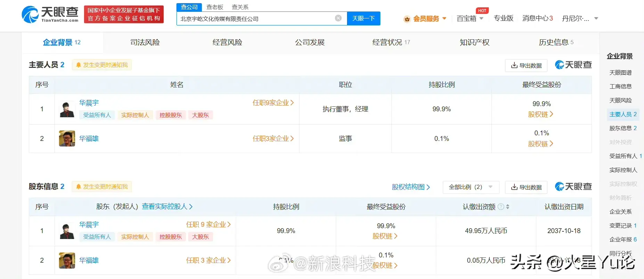644x279 pixels.
Task: Expand 任职 9 家企业 in 股东信息 table
Action: click(x=208, y=224)
